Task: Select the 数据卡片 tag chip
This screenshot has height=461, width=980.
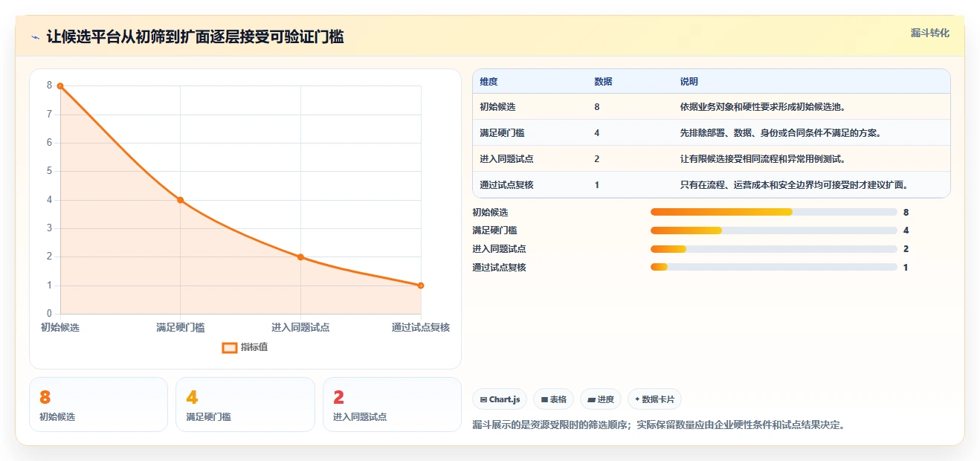Action: 655,399
